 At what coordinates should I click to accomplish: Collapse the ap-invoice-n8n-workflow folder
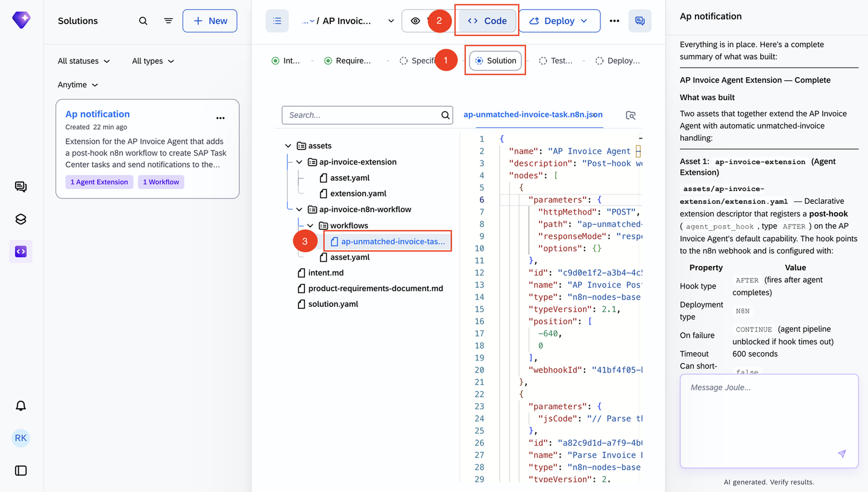coord(299,210)
